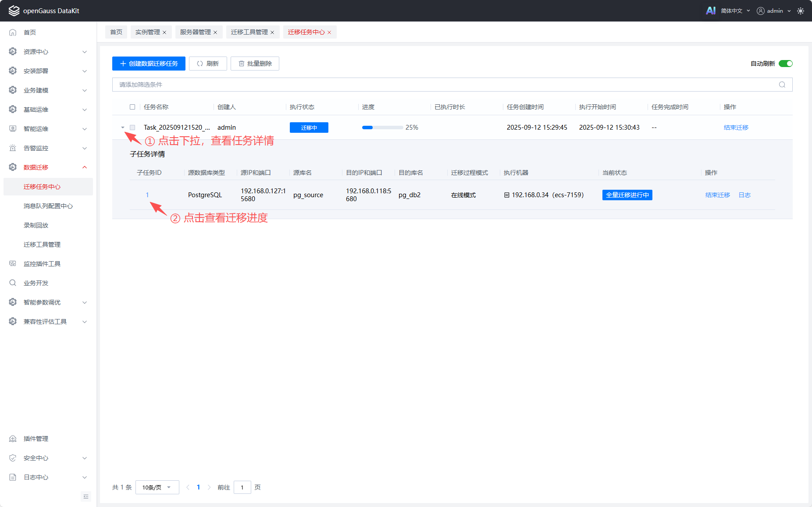Click the 25% migration progress bar

pos(382,128)
